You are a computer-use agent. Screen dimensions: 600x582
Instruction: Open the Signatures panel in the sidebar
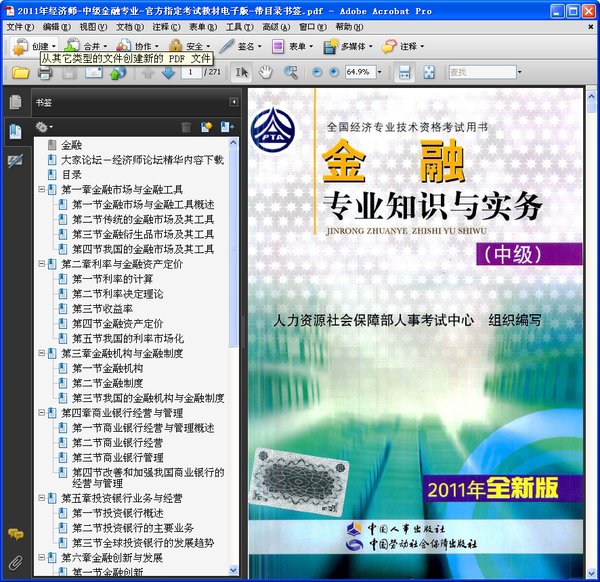(x=15, y=160)
